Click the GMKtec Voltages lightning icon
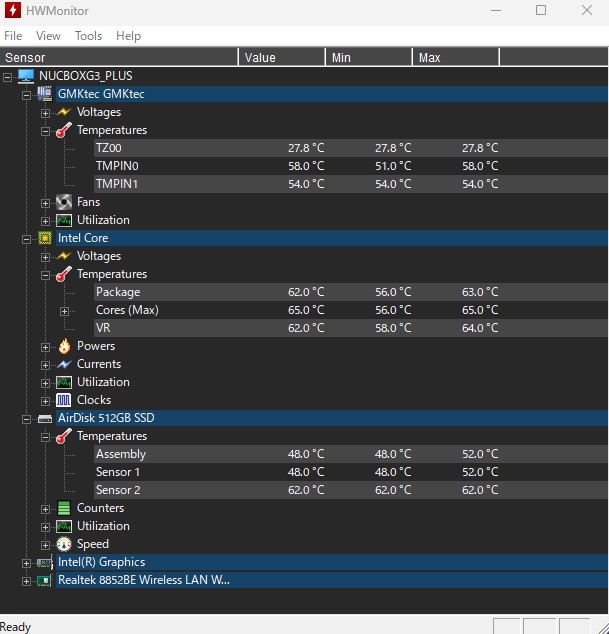The height and width of the screenshot is (634, 609). point(64,112)
